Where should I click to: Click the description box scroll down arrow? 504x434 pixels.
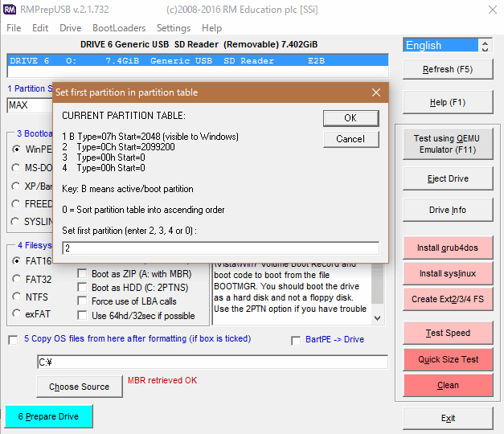[x=377, y=318]
